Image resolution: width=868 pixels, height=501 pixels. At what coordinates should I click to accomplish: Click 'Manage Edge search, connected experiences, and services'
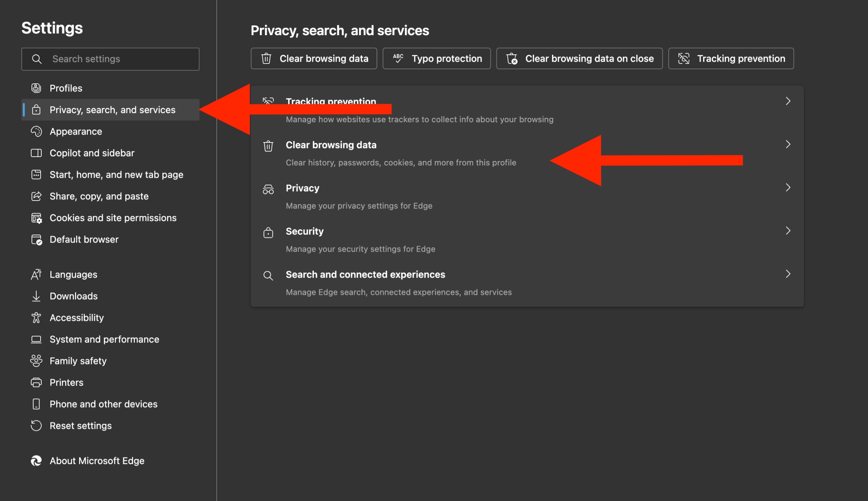pos(399,292)
